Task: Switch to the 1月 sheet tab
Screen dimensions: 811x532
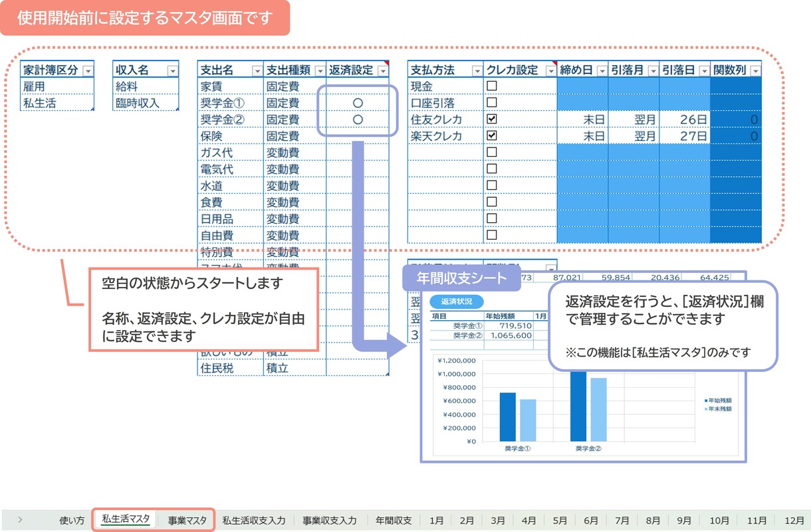Action: (x=436, y=521)
